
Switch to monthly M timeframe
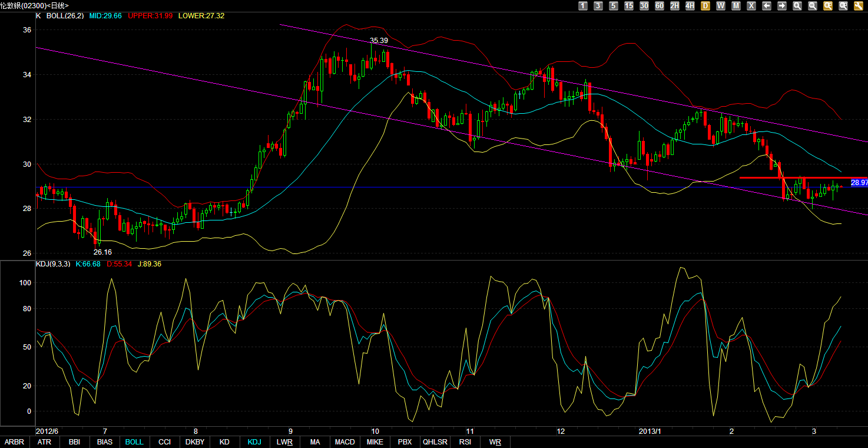tap(736, 6)
